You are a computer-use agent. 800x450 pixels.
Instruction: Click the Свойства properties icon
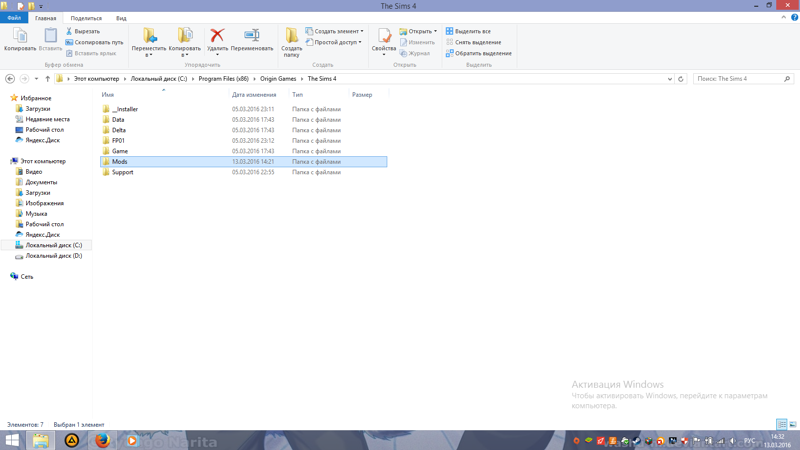[384, 36]
